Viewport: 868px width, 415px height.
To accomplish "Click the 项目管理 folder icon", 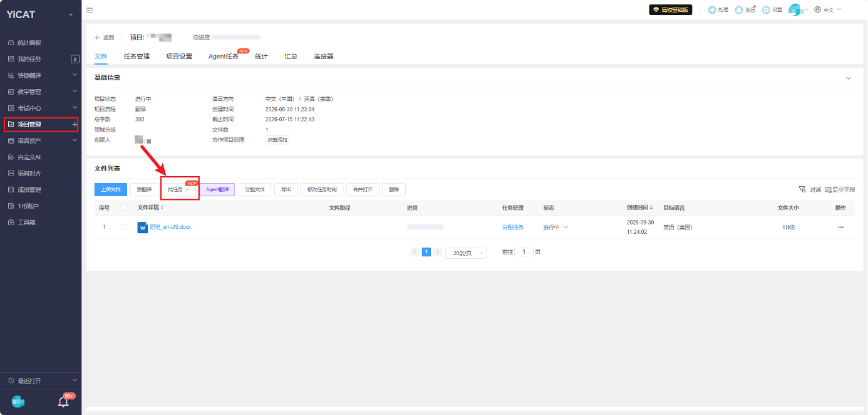I will (11, 125).
